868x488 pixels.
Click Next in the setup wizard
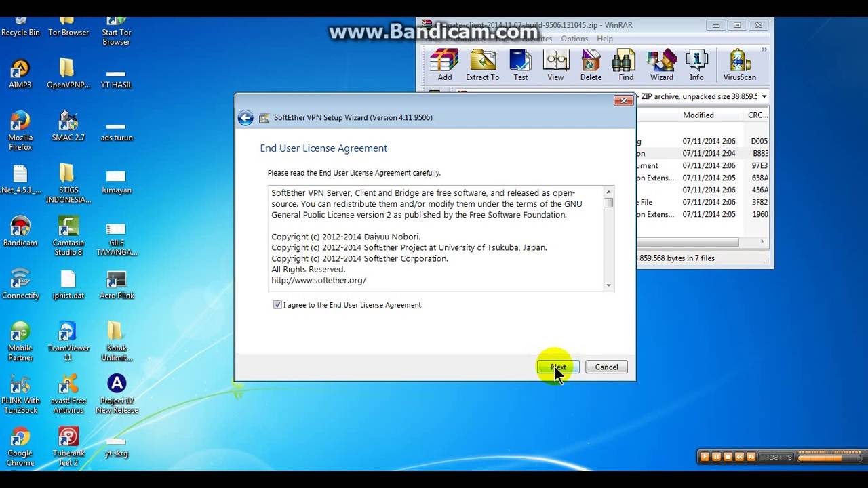point(558,367)
